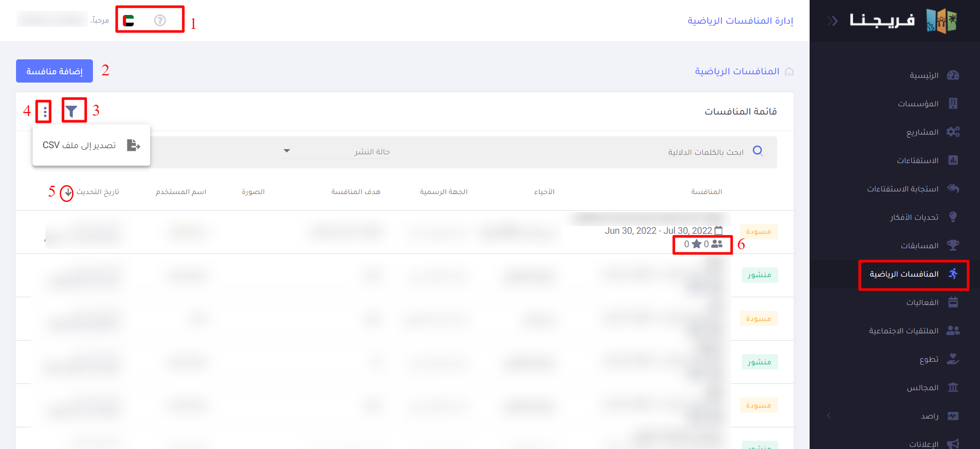The height and width of the screenshot is (449, 980).
Task: Click the UAE flag language icon
Action: 129,21
